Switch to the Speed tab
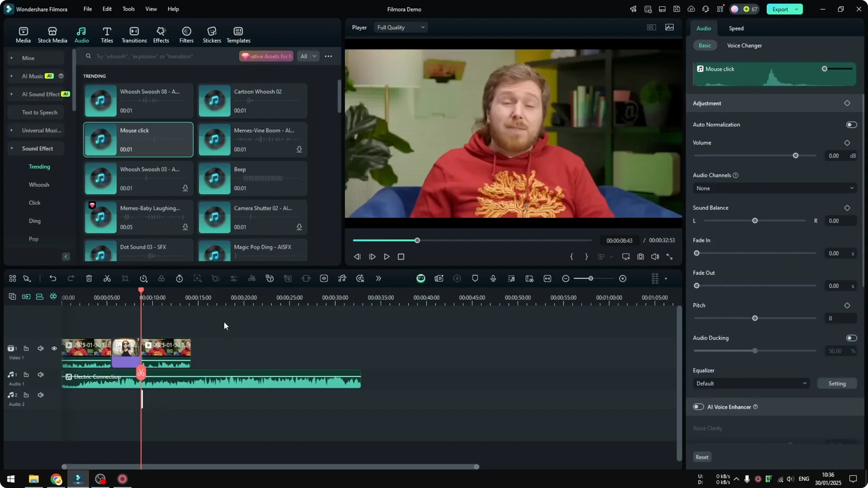The image size is (868, 488). click(736, 28)
